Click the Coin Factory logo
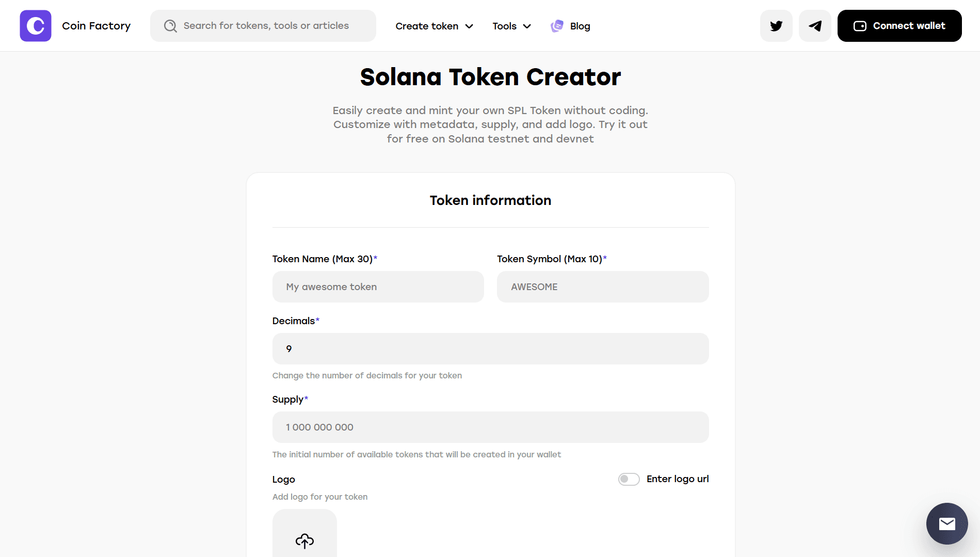The height and width of the screenshot is (557, 980). click(35, 25)
